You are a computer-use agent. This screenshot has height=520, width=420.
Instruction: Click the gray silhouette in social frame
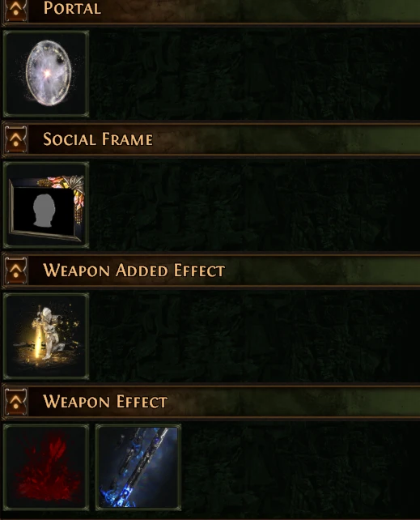44,211
